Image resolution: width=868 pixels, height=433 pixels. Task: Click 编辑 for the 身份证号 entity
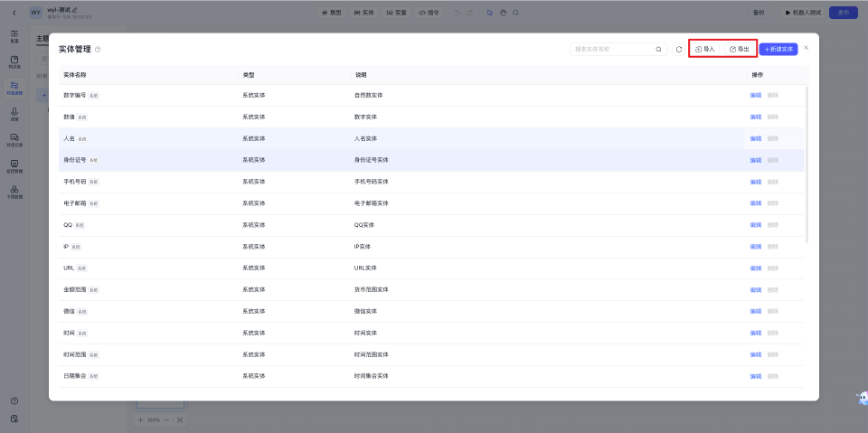(755, 160)
